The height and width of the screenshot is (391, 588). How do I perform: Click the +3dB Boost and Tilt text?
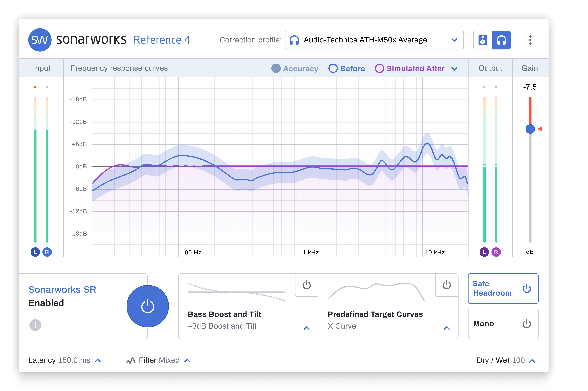pos(222,326)
